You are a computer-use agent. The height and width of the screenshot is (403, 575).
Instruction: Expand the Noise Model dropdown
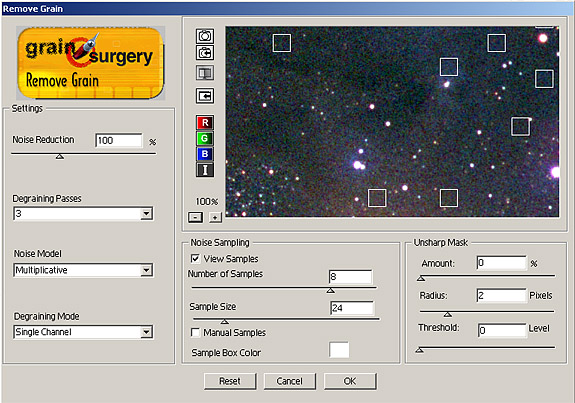[146, 270]
